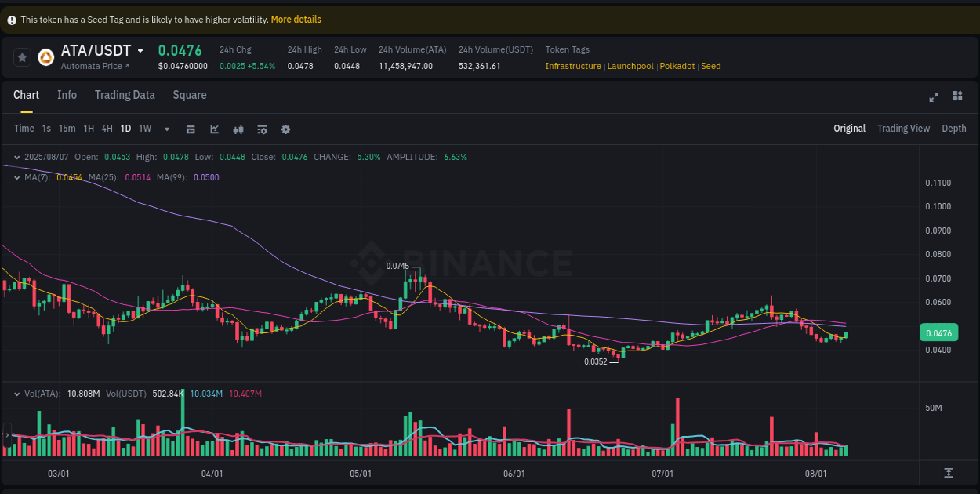This screenshot has height=494, width=980.
Task: Click the Automata coin logo
Action: click(46, 56)
